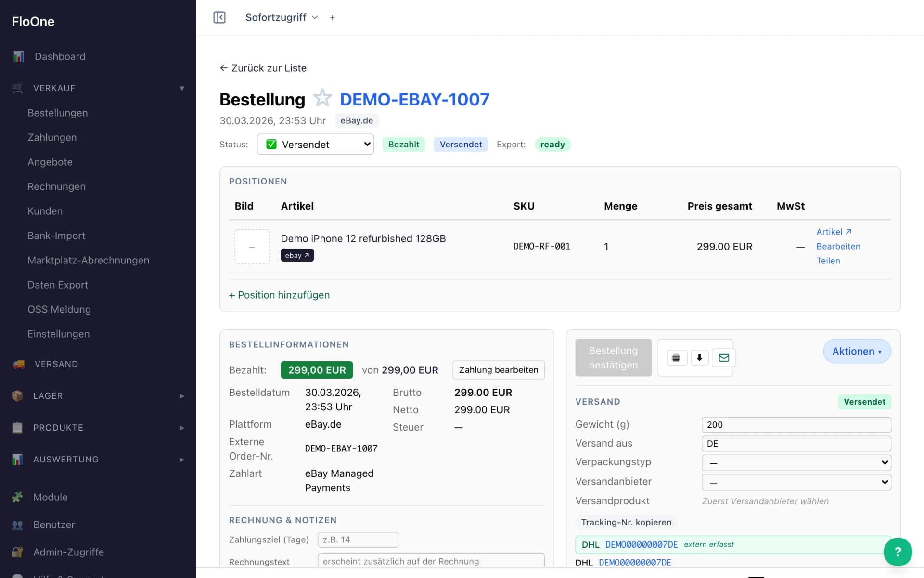The width and height of the screenshot is (924, 578).
Task: Open the Sofortzugriff dropdown
Action: pyautogui.click(x=282, y=17)
